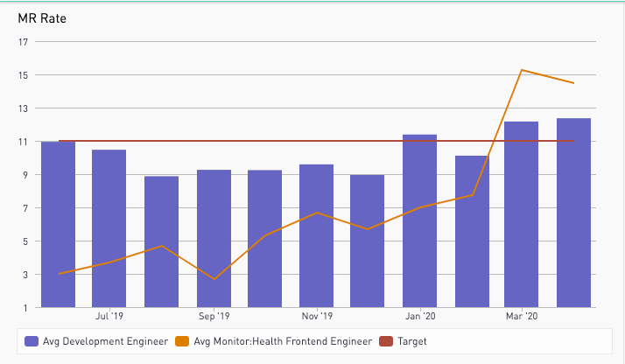Viewport: 625px width, 364px height.
Task: Click the Jul '19 x-axis label
Action: 109,316
